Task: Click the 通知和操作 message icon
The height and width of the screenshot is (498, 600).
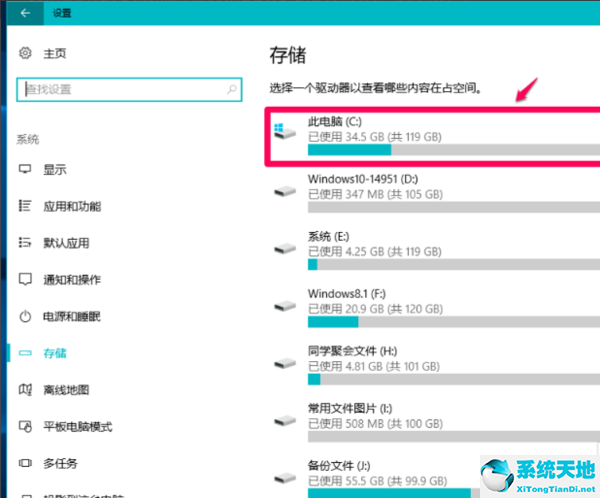Action: tap(25, 279)
